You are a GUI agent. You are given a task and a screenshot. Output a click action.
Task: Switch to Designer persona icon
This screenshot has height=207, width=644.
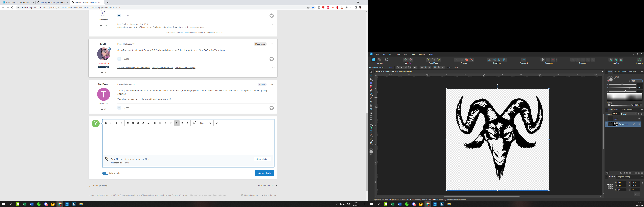click(x=373, y=60)
